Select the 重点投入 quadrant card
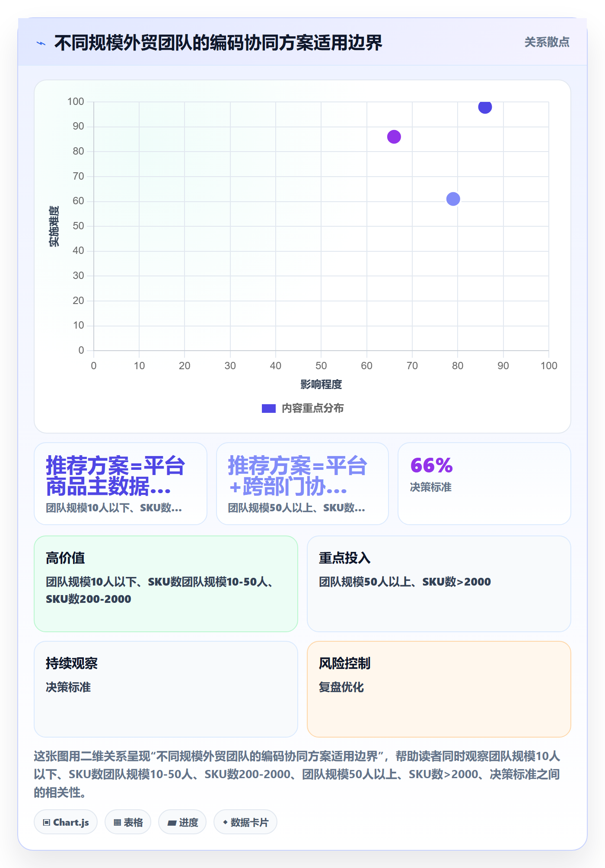The width and height of the screenshot is (605, 868). point(439,584)
